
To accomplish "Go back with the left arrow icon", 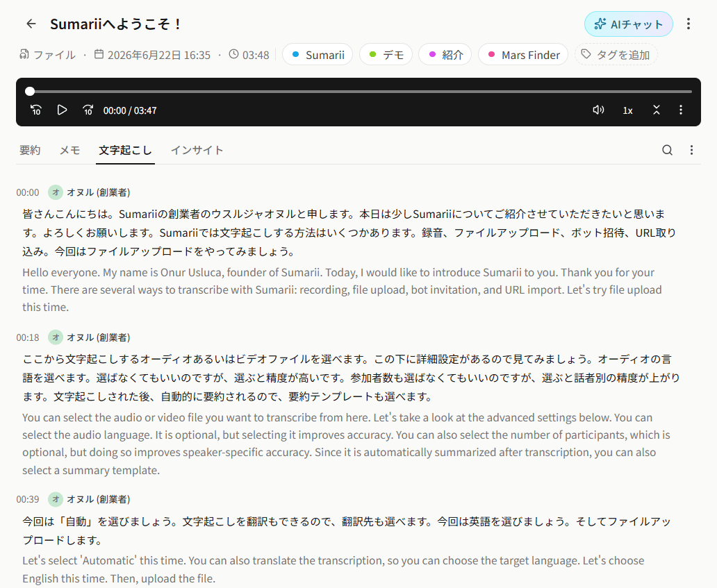I will (x=31, y=24).
